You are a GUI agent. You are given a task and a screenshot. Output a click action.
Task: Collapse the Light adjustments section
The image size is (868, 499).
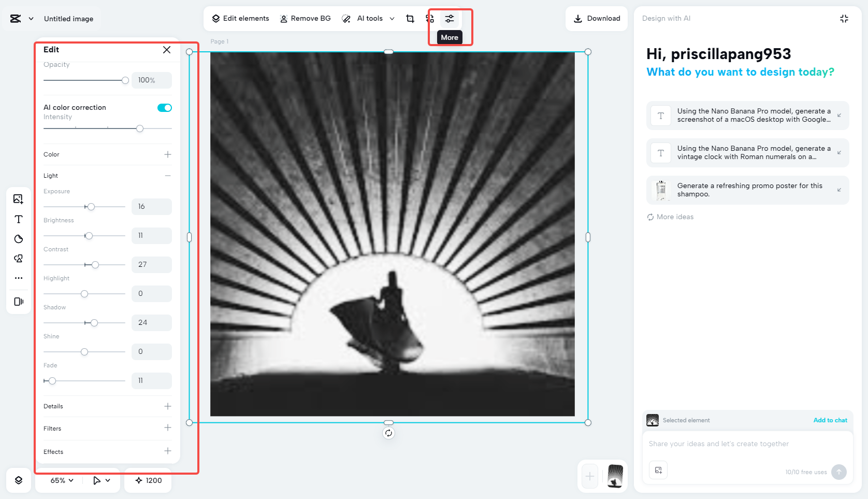click(167, 175)
